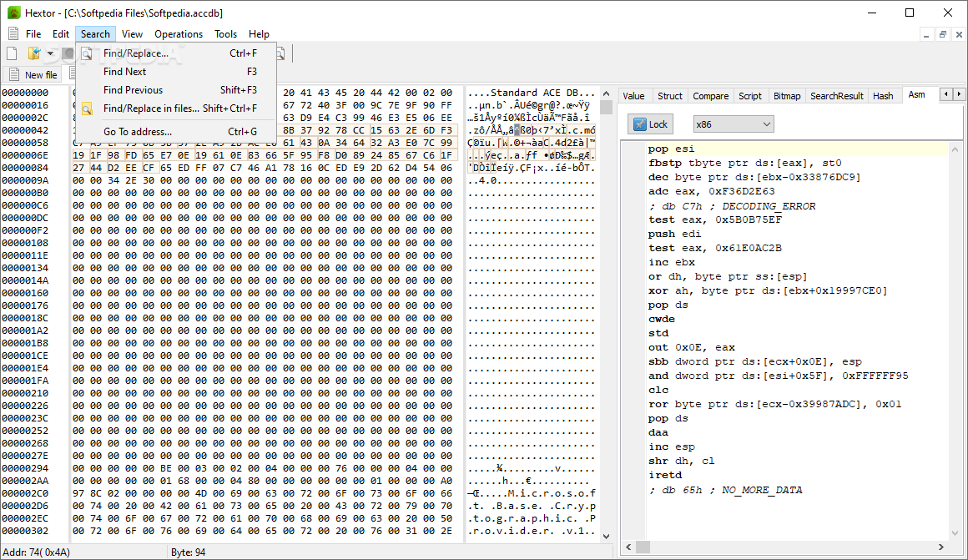Switch to the Bitmap tab
The height and width of the screenshot is (560, 968).
[x=787, y=96]
